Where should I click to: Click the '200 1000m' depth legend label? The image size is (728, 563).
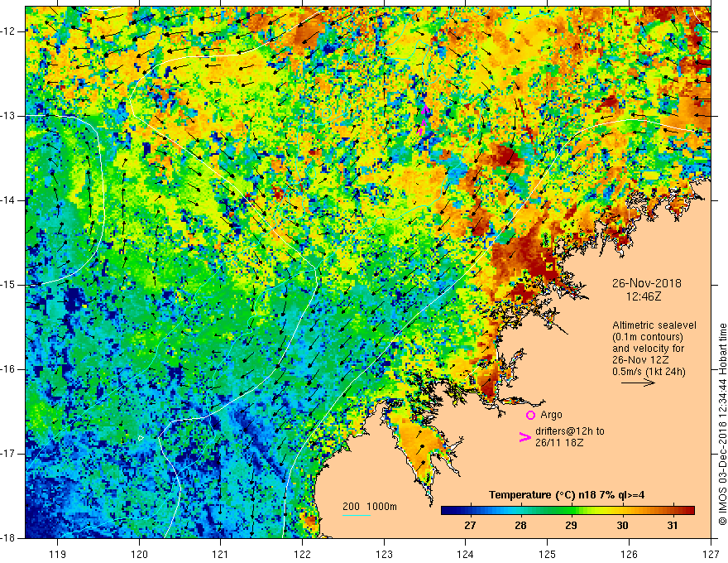370,507
